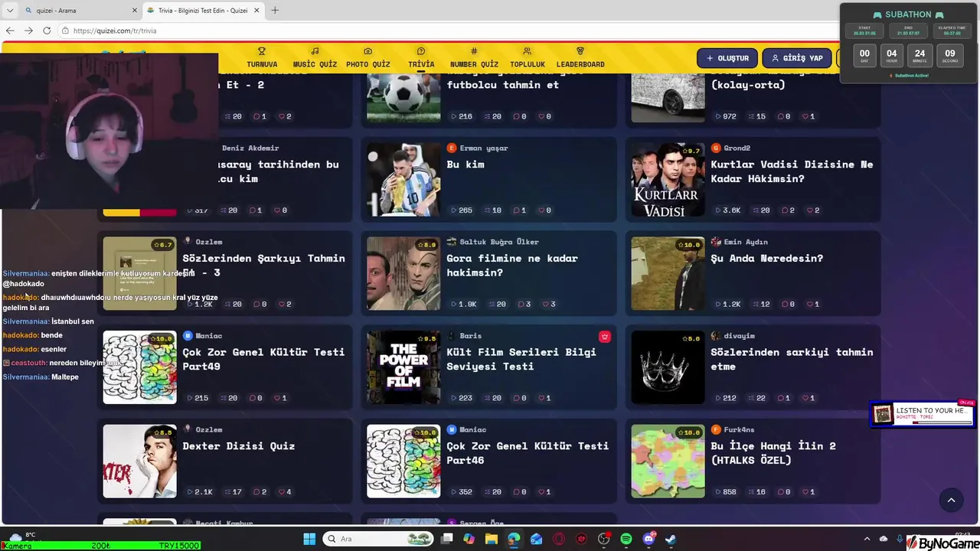Reload the page with refresh icon
The height and width of the screenshot is (551, 980).
[x=47, y=31]
